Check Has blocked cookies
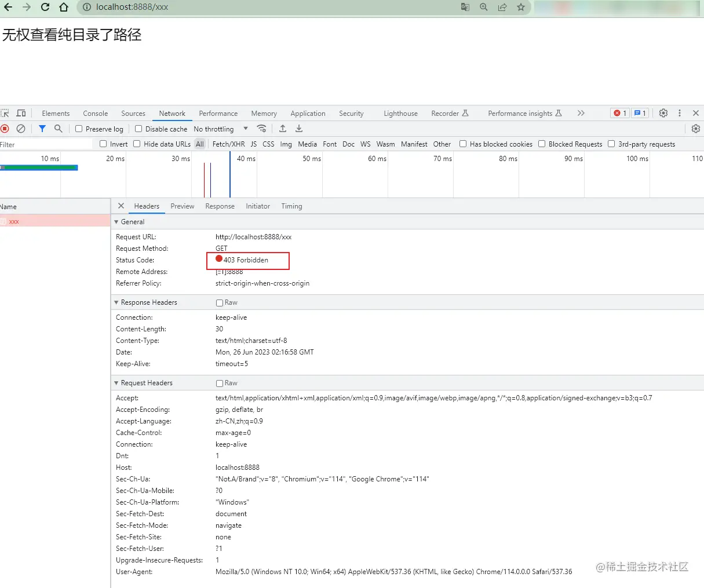704x588 pixels. (x=463, y=144)
